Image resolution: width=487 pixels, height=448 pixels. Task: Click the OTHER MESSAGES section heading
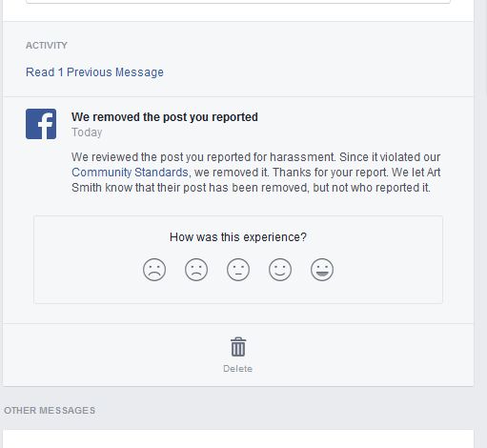tap(50, 410)
